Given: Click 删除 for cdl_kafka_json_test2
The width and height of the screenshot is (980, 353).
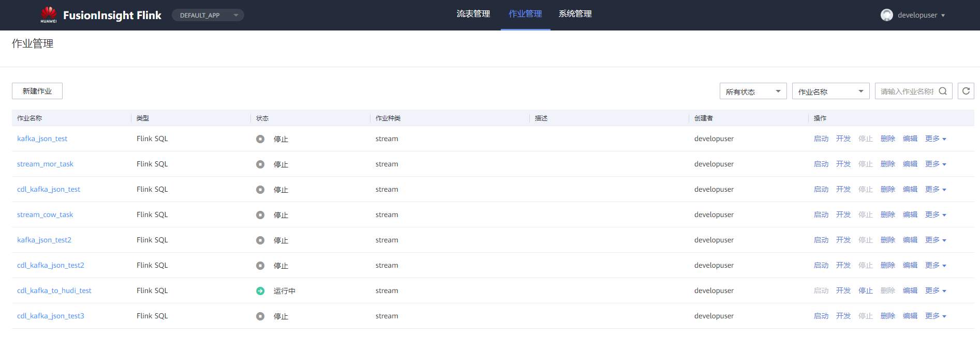Looking at the screenshot, I should click(888, 265).
